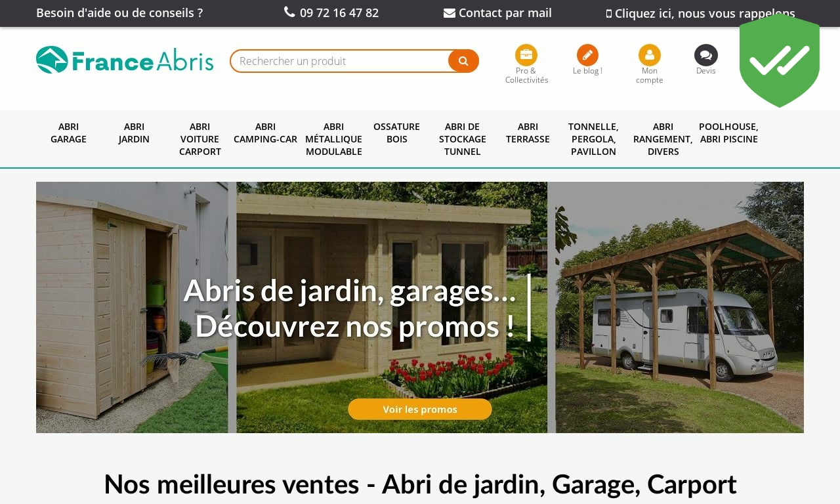Expand Tonnelle, Pergola, Pavillon category
The height and width of the screenshot is (504, 840).
pos(594,139)
